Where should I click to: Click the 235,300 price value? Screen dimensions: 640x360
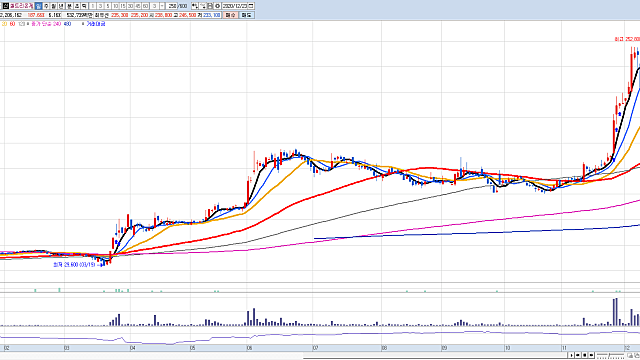coord(120,15)
